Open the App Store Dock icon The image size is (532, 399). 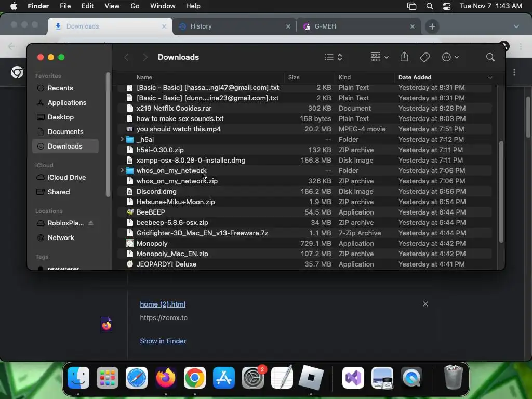click(223, 378)
